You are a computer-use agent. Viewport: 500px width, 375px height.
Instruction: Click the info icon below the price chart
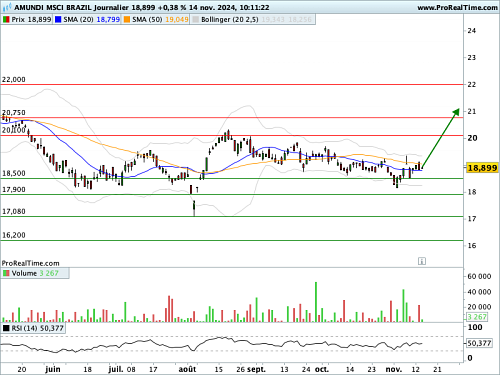[x=422, y=261]
